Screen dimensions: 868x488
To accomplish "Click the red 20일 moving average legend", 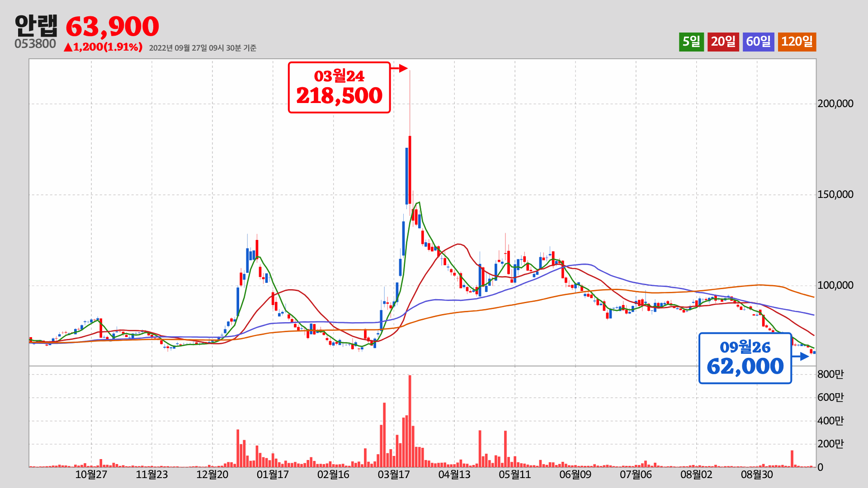I will pyautogui.click(x=723, y=42).
